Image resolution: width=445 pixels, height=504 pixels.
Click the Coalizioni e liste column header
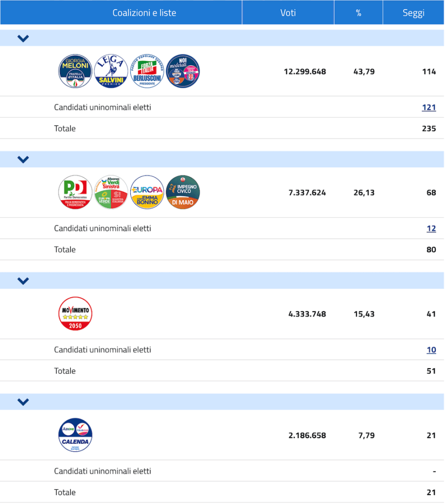click(144, 13)
